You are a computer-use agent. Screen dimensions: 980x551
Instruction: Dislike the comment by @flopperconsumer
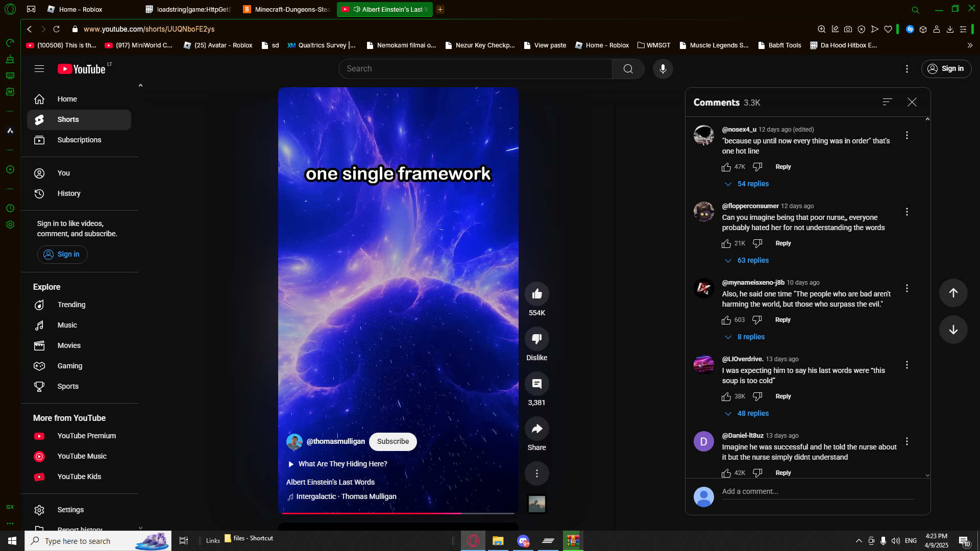tap(757, 244)
